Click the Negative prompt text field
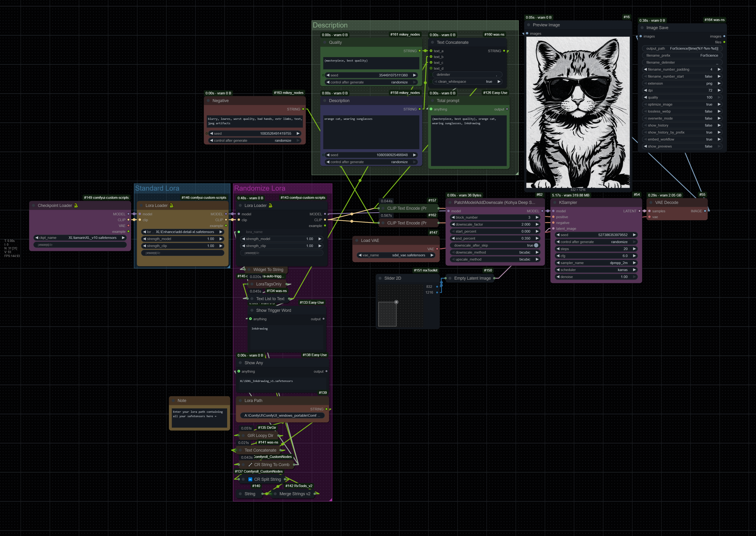This screenshot has width=756, height=536. (254, 121)
